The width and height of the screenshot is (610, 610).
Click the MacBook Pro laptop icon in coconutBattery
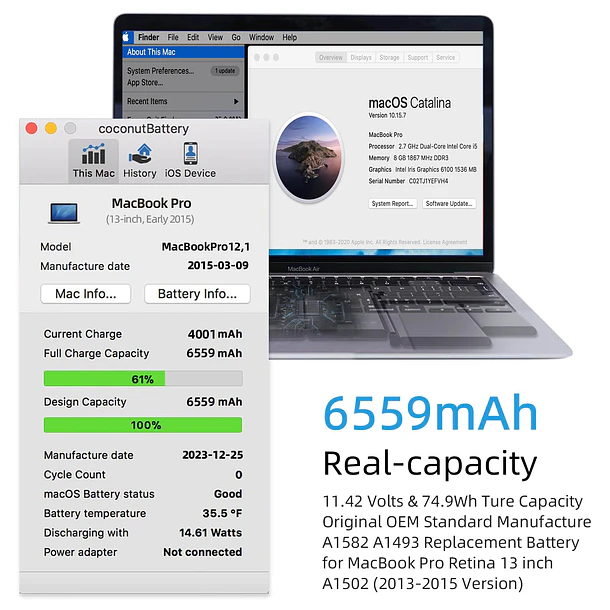[x=64, y=213]
